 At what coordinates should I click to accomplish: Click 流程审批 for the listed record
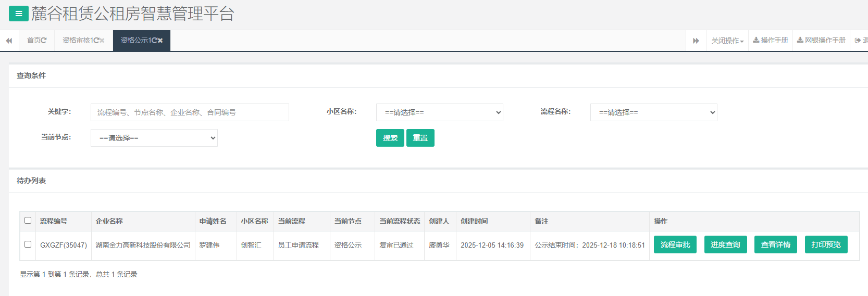pyautogui.click(x=675, y=244)
